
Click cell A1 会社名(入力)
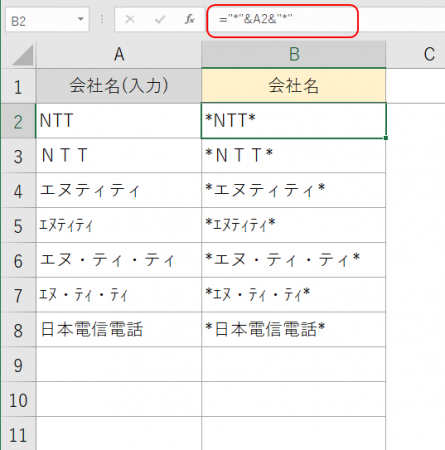pos(119,86)
